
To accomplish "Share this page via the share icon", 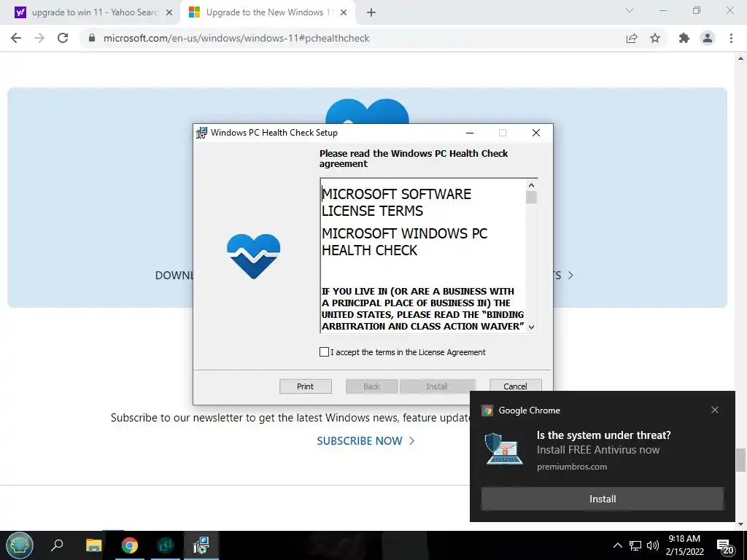I will tap(632, 38).
